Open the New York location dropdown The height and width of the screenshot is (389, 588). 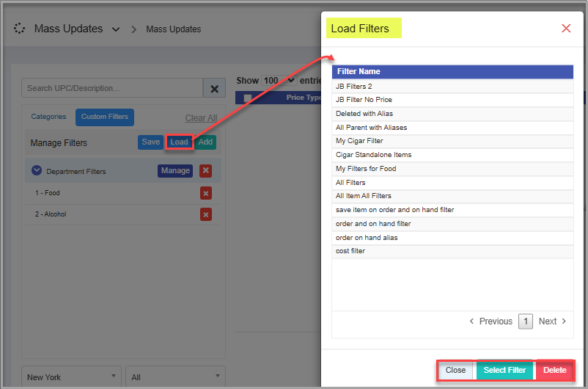click(x=72, y=377)
